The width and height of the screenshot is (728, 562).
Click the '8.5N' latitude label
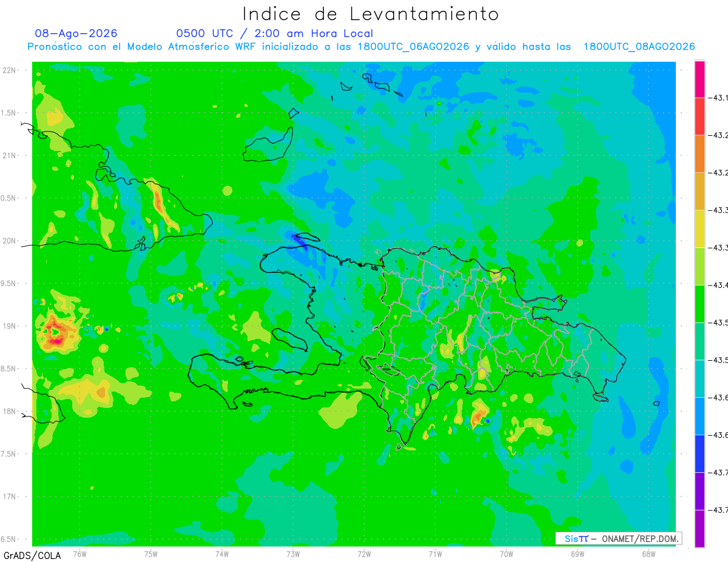[x=9, y=369]
